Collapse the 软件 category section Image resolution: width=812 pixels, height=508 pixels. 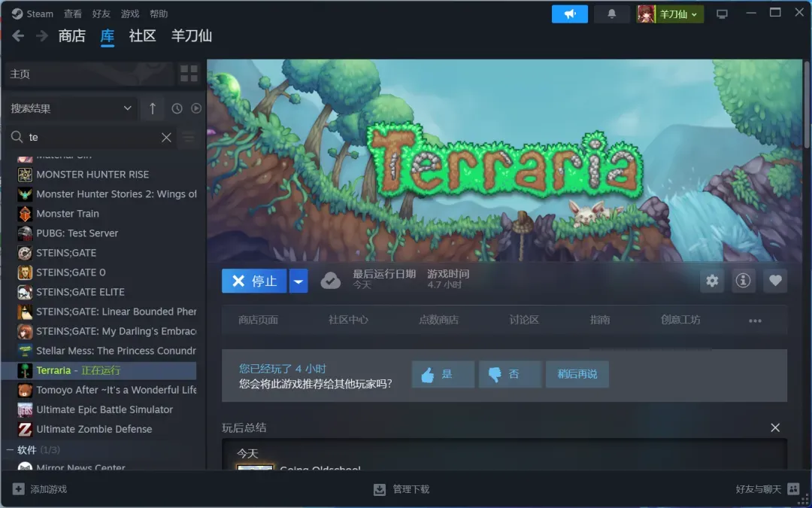(x=11, y=450)
